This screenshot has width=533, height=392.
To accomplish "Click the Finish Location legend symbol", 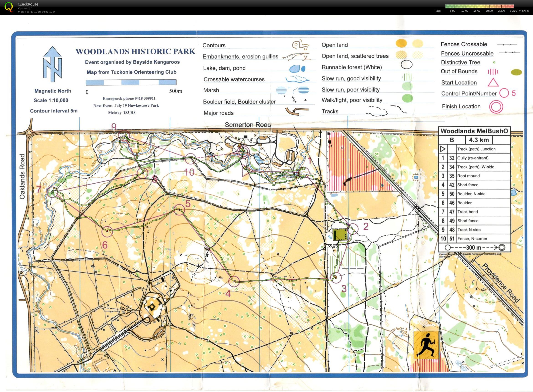I will [x=496, y=107].
